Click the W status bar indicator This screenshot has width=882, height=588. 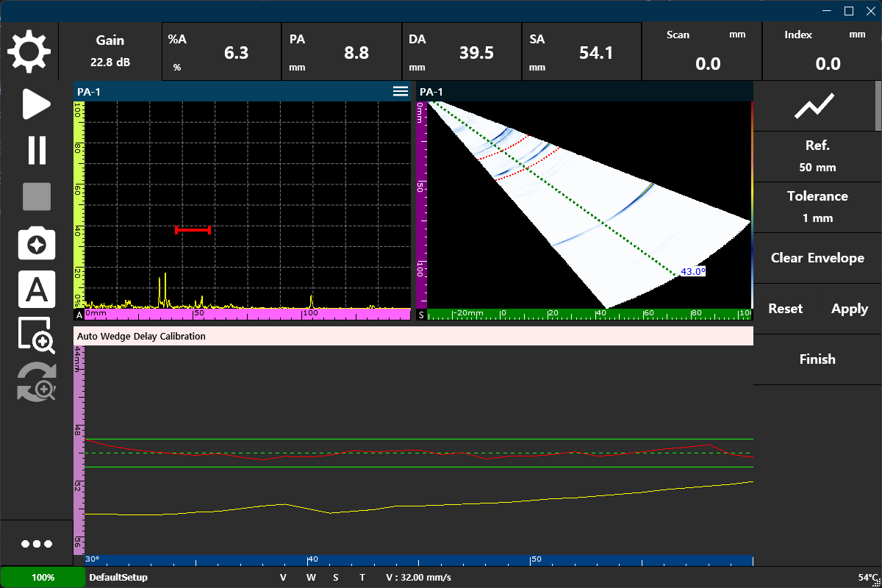point(311,577)
